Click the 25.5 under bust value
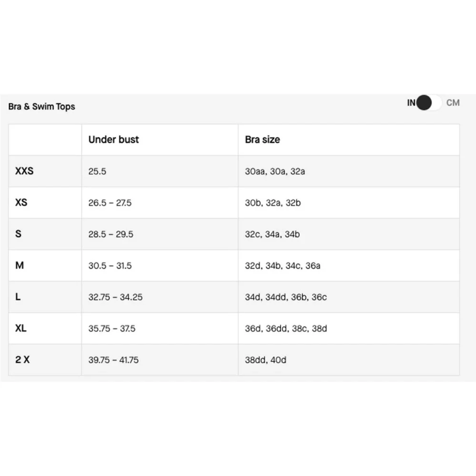Viewport: 476px width, 476px height. (97, 171)
